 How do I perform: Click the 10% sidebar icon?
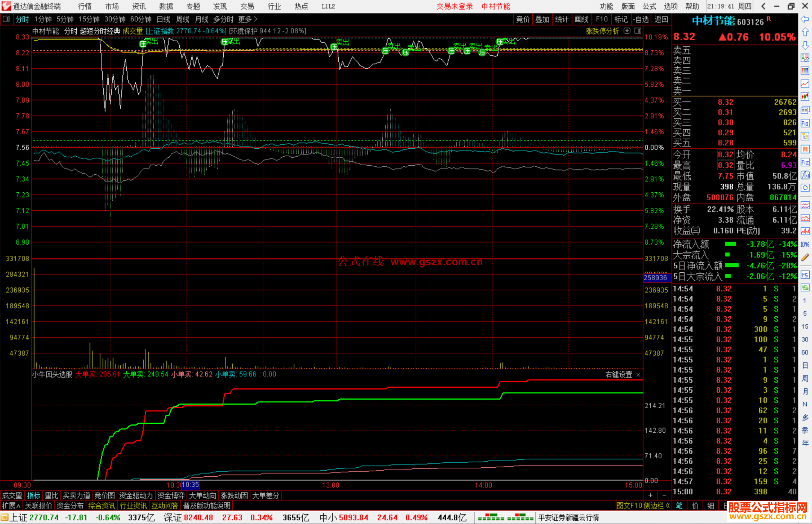pyautogui.click(x=805, y=245)
